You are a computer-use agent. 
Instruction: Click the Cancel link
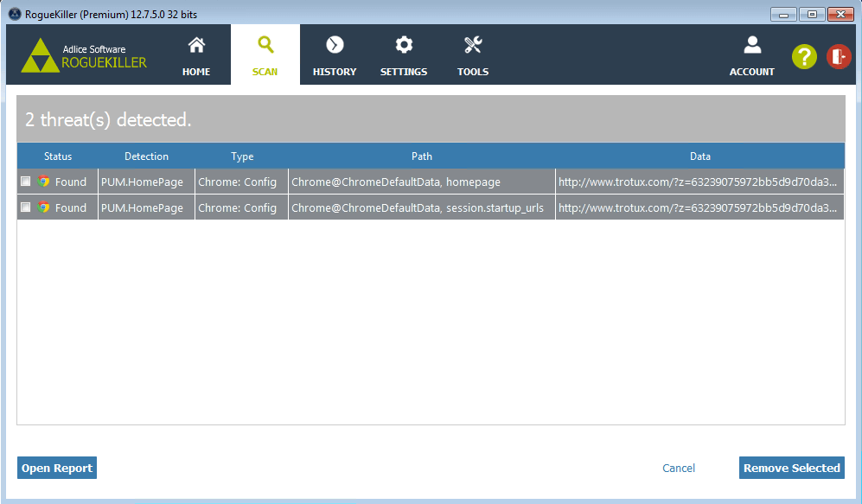click(679, 468)
